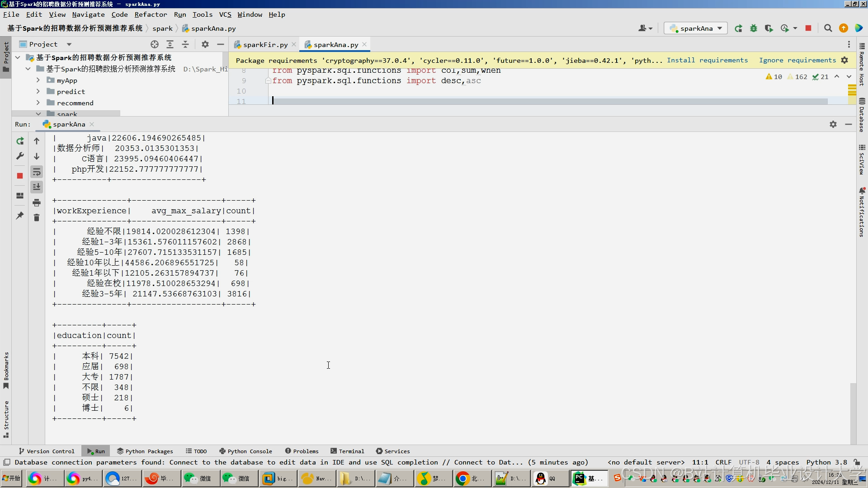Screen dimensions: 868x488
Task: Select opened file with crosshair icon
Action: pyautogui.click(x=155, y=44)
